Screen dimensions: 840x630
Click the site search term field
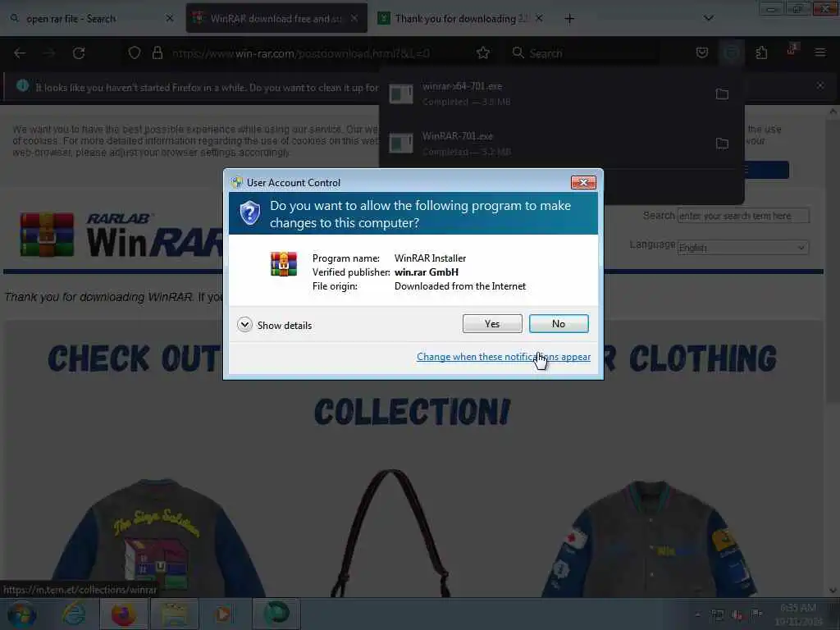pos(743,216)
